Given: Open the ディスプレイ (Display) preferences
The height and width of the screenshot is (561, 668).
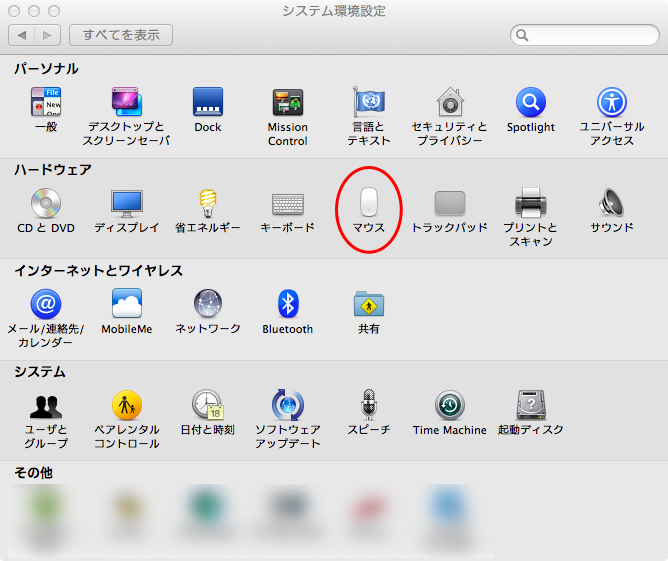Looking at the screenshot, I should [x=127, y=204].
